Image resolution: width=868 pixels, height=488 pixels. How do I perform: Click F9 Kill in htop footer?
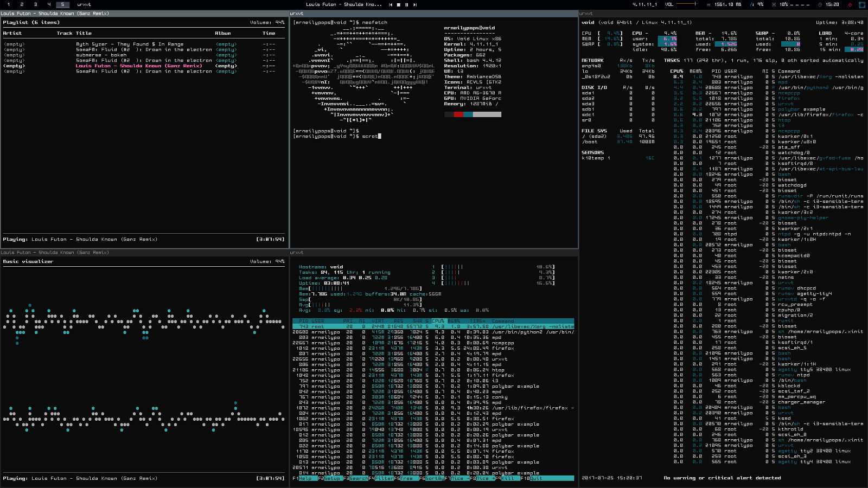(508, 478)
